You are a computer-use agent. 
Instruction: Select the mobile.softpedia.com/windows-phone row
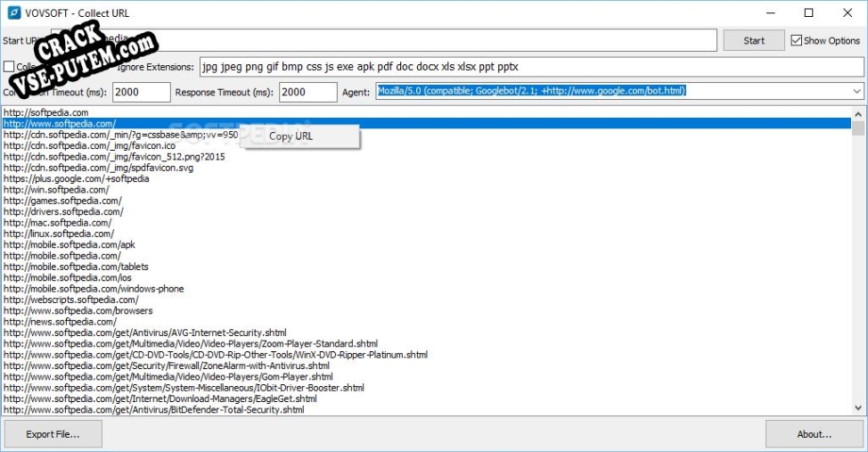pyautogui.click(x=426, y=289)
